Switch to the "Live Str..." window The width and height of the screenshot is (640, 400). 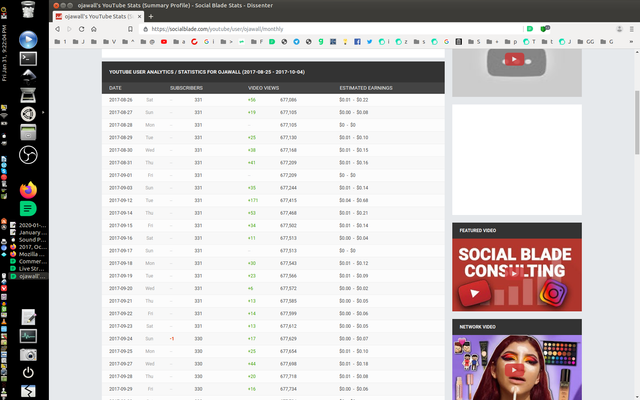tap(29, 269)
